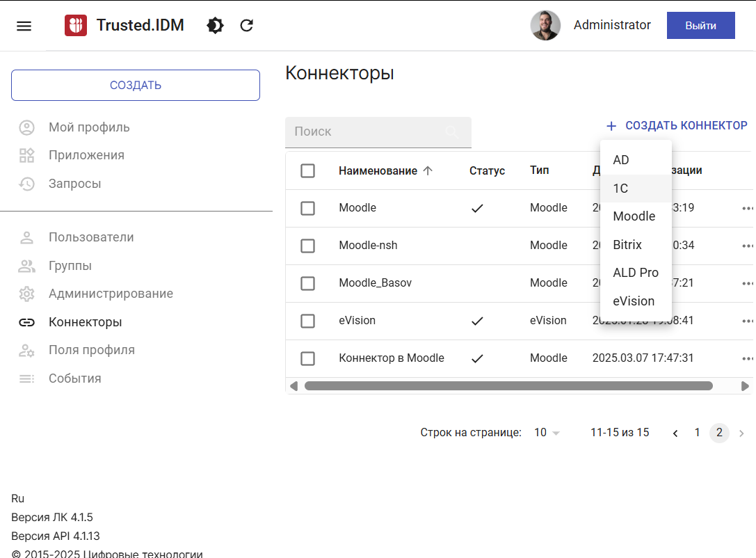Image resolution: width=756 pixels, height=558 pixels.
Task: Click the refresh icon in header
Action: 247,25
